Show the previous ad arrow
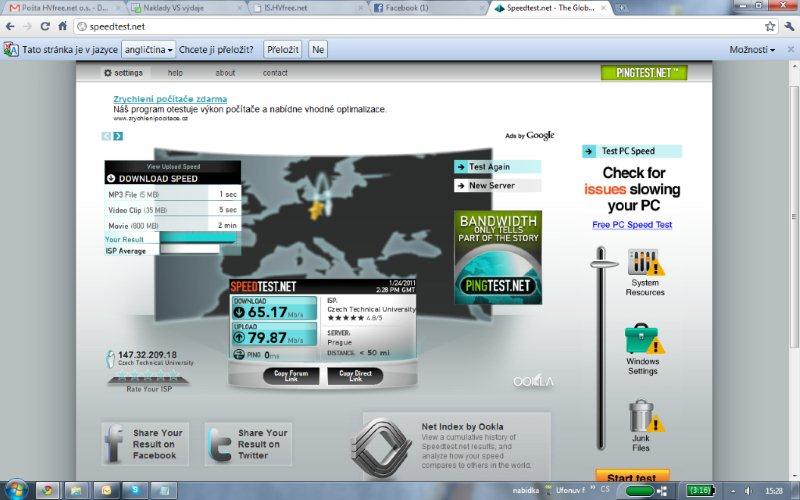Viewport: 800px width, 500px height. tap(106, 136)
